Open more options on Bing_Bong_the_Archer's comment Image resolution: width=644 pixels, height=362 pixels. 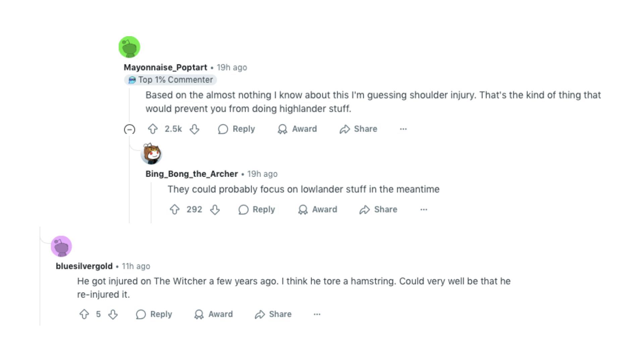[x=424, y=209]
